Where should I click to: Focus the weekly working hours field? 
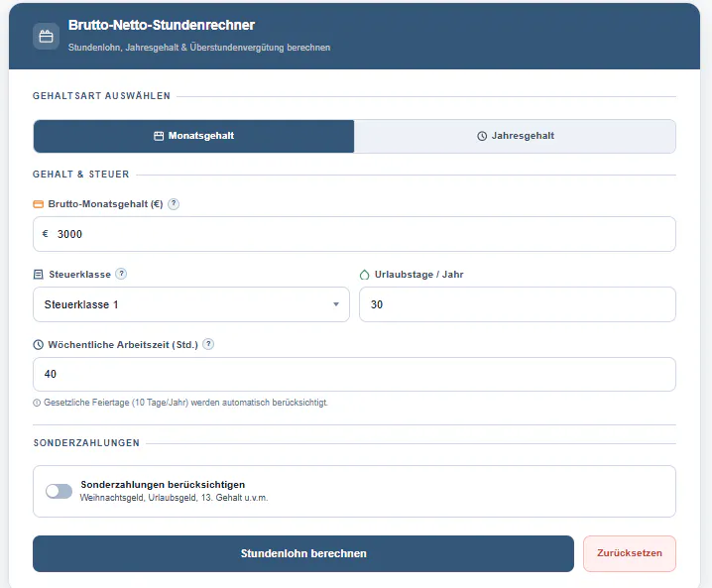354,374
